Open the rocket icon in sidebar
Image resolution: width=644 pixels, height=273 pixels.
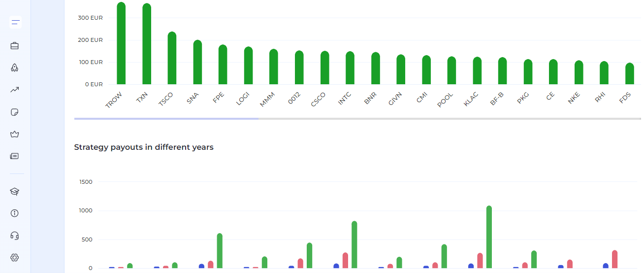[15, 68]
